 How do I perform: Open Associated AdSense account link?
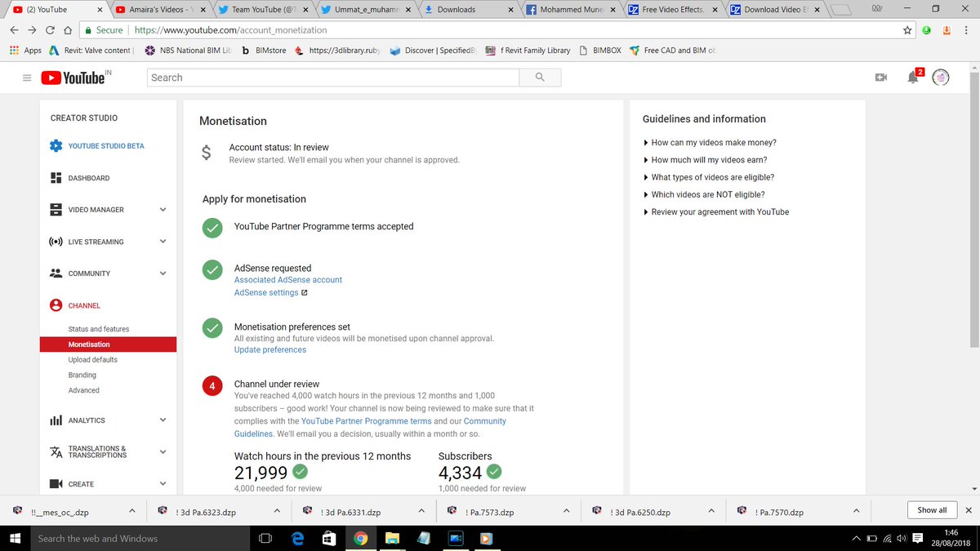[288, 280]
